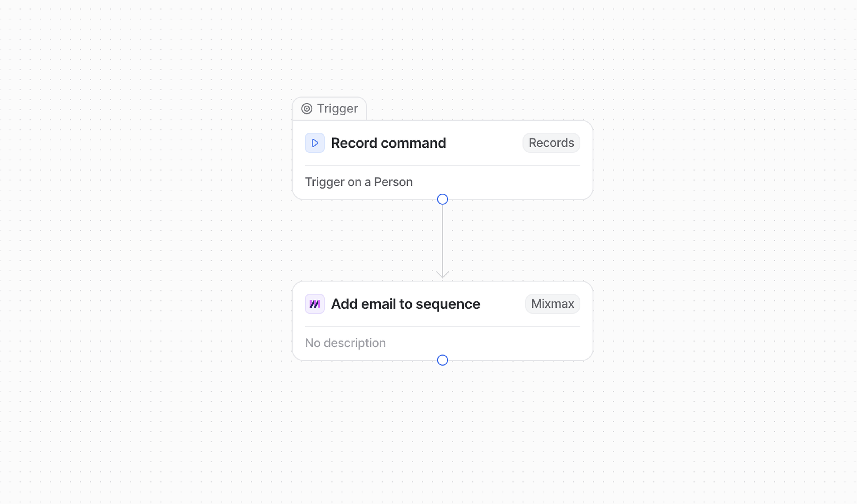This screenshot has height=504, width=857.
Task: Click the Mixmax logo icon
Action: [x=315, y=304]
